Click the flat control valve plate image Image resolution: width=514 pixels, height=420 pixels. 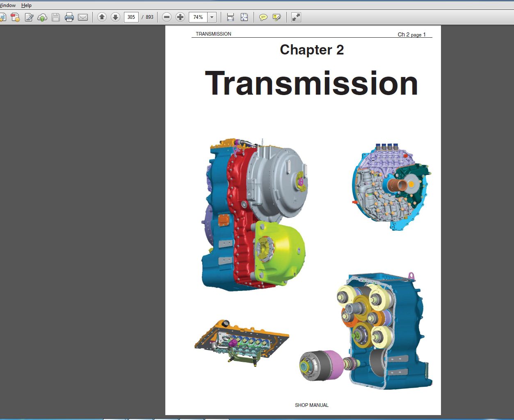point(242,343)
